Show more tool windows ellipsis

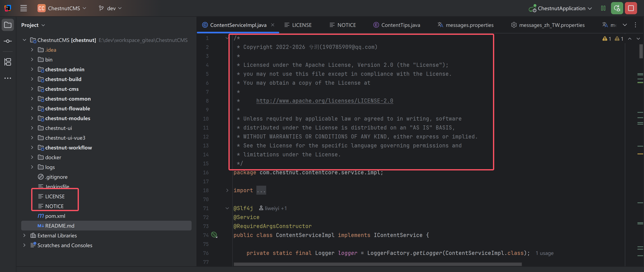[8, 78]
